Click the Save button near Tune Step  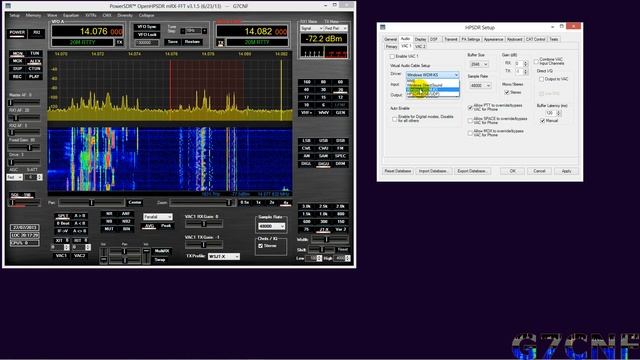point(173,42)
